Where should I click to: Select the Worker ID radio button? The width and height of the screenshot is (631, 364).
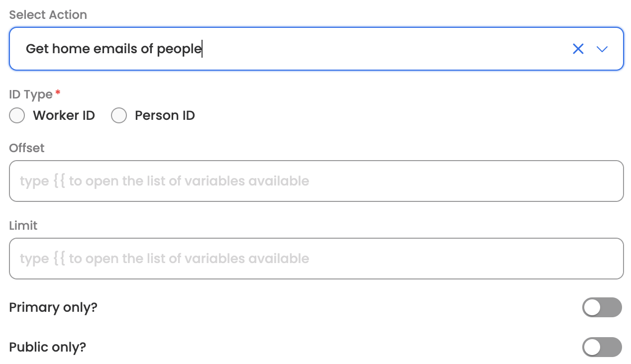pyautogui.click(x=17, y=115)
